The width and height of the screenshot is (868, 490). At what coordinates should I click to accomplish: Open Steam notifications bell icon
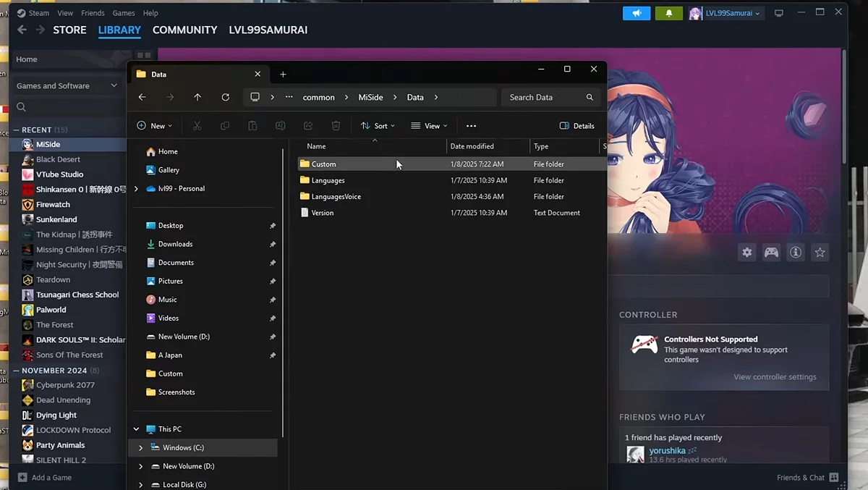pyautogui.click(x=668, y=13)
